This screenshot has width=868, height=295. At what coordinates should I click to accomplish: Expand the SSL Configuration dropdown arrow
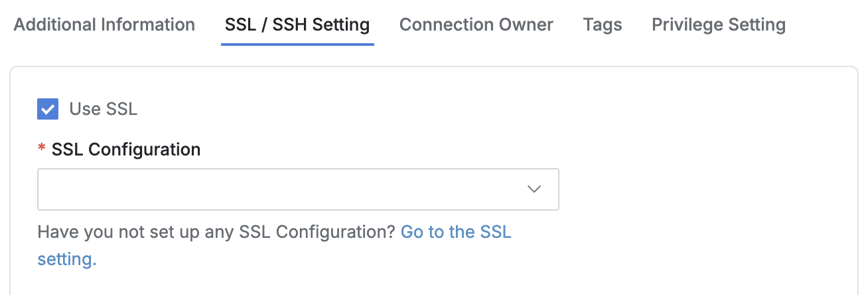click(534, 189)
